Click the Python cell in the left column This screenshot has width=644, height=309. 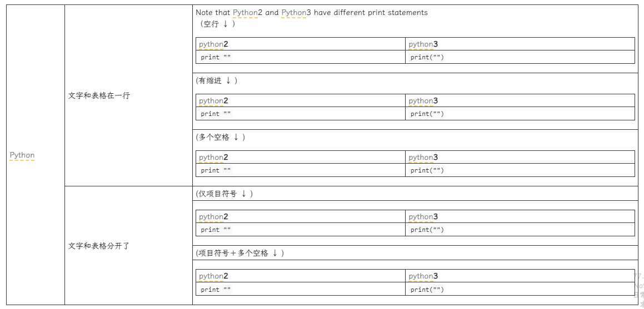[x=22, y=155]
